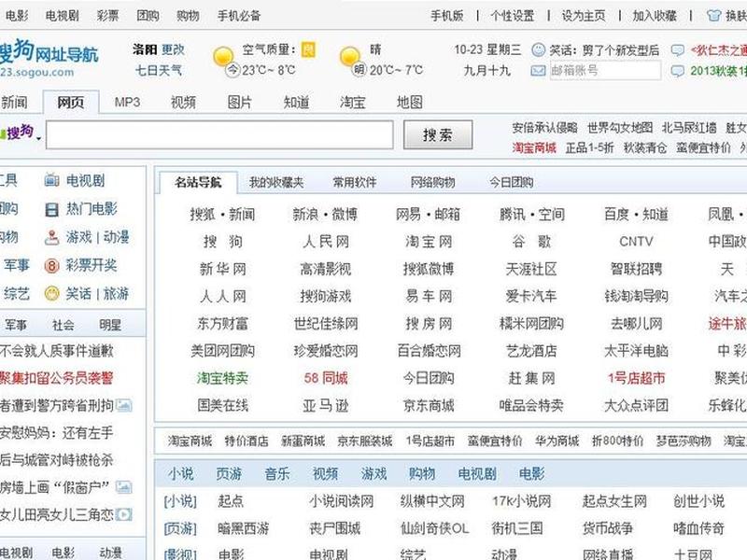This screenshot has height=560, width=747.
Task: Switch to the 视频 search tab
Action: point(183,102)
